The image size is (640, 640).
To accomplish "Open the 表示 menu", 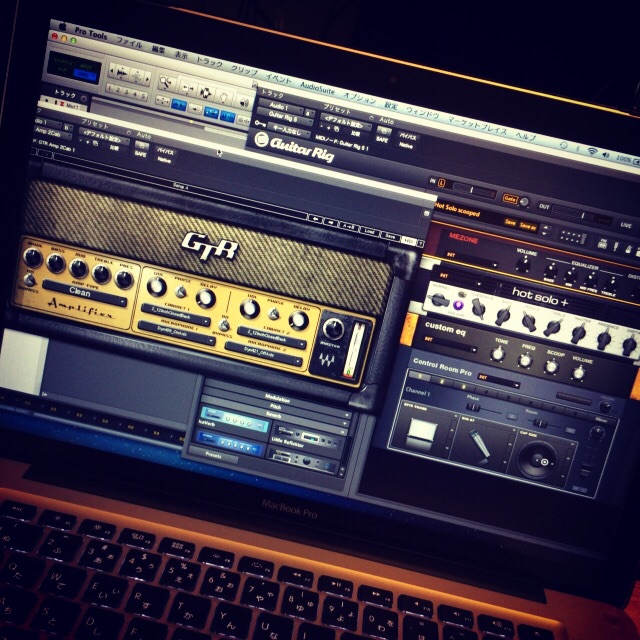I will point(181,55).
